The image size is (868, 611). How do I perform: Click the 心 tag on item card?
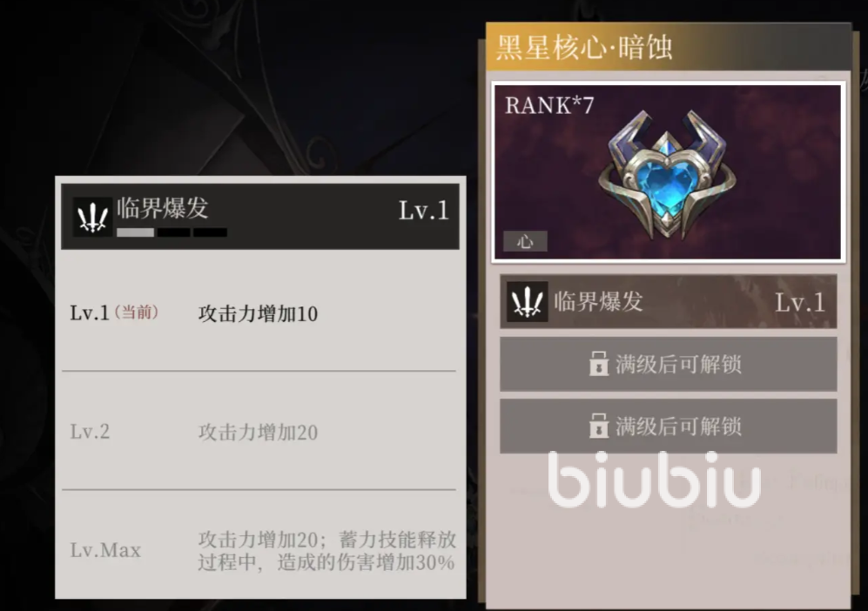pyautogui.click(x=525, y=241)
